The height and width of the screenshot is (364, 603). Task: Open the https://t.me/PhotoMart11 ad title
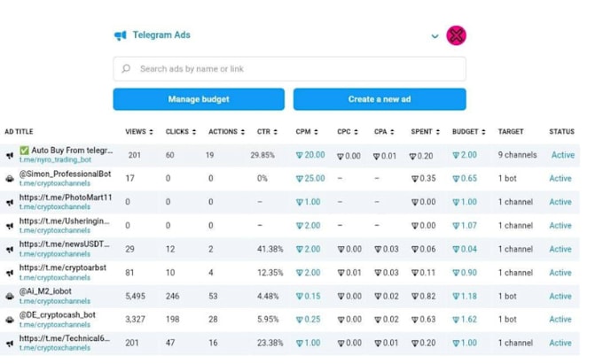pyautogui.click(x=66, y=197)
